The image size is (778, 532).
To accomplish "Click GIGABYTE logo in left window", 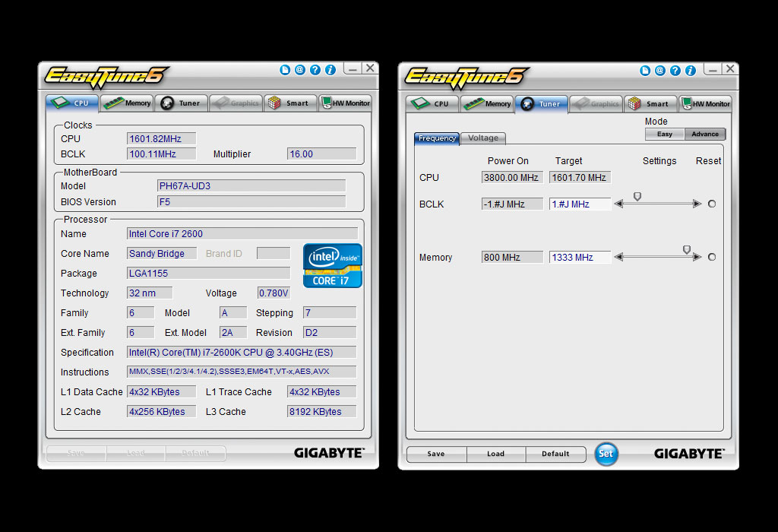I will pos(329,453).
